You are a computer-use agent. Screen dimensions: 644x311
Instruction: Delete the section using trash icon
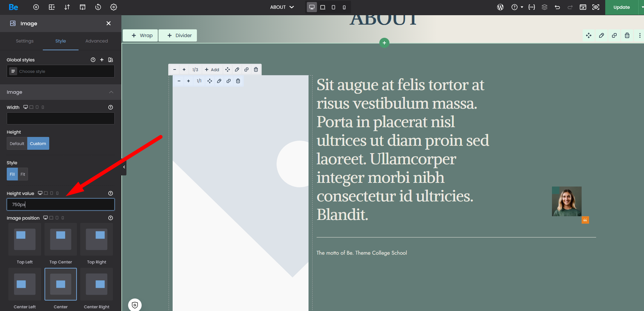click(627, 35)
